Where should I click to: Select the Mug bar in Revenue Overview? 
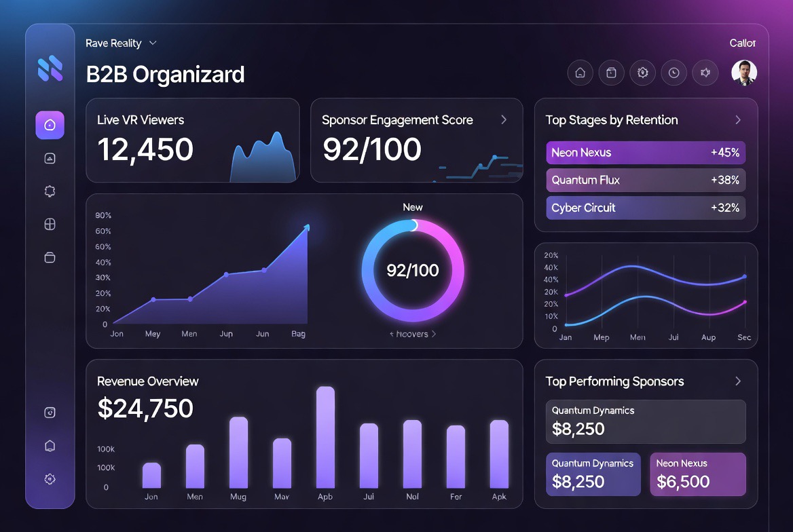[238, 452]
